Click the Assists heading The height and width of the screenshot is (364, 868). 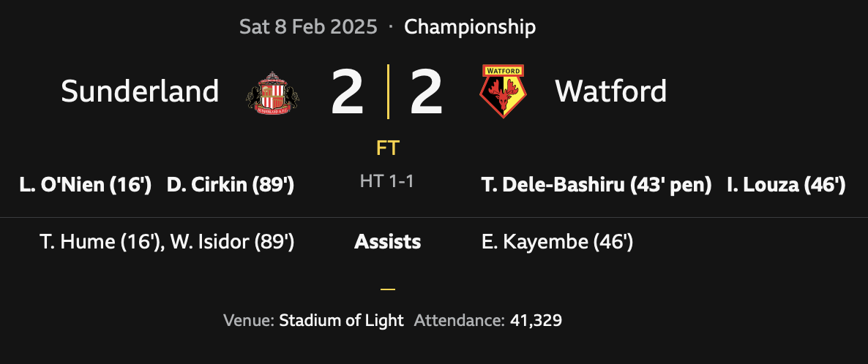[387, 242]
